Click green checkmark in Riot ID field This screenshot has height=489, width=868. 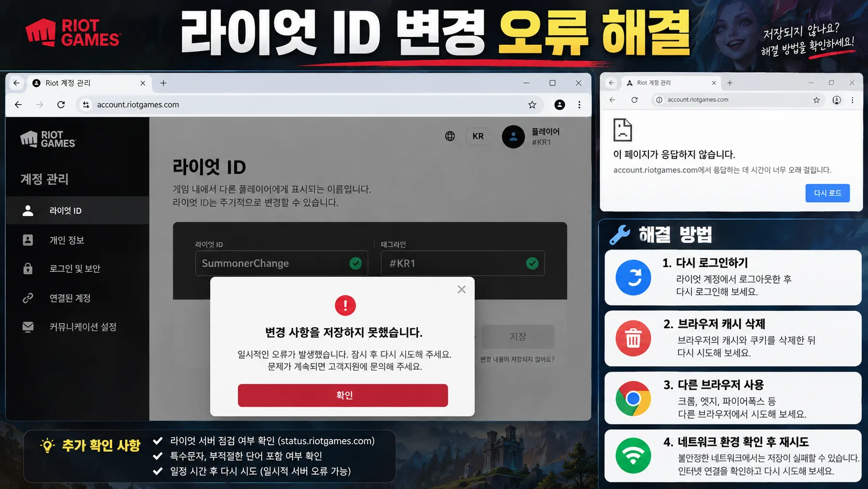pos(356,263)
